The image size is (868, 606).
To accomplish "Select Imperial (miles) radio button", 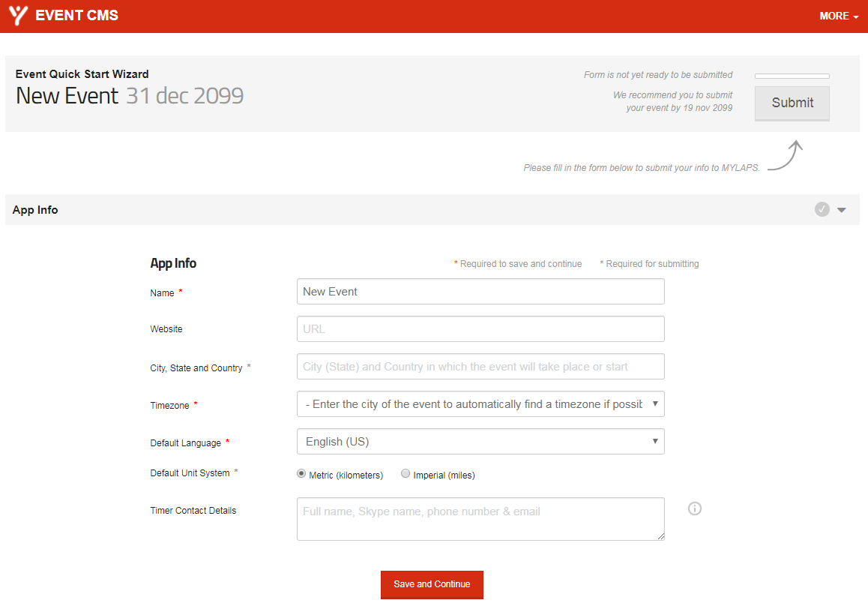I will (x=406, y=473).
